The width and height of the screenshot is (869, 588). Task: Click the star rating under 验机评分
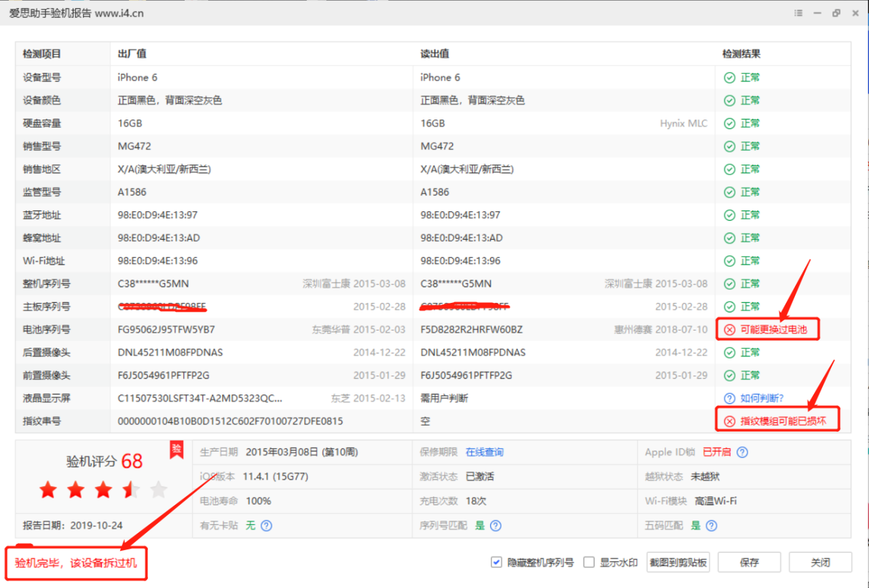(103, 490)
